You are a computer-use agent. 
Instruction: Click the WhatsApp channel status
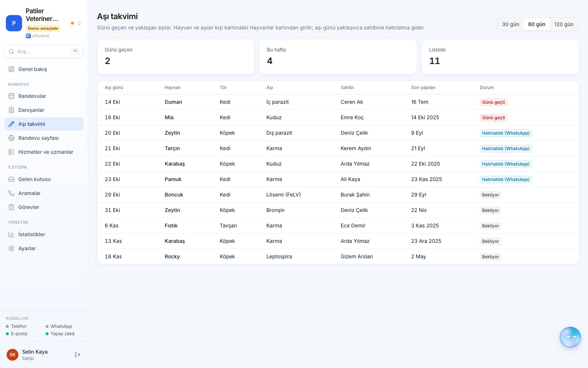click(x=59, y=326)
